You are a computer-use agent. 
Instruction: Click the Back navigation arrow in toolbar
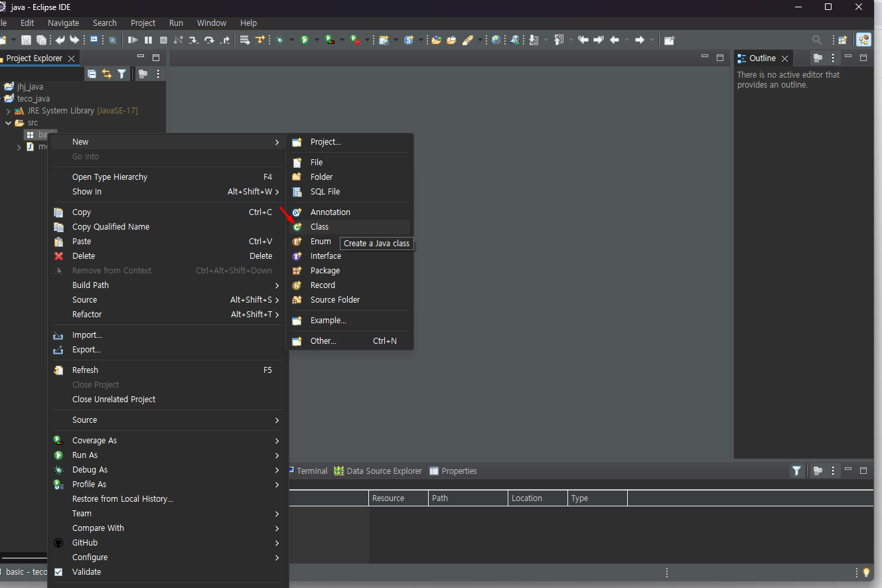[x=615, y=40]
